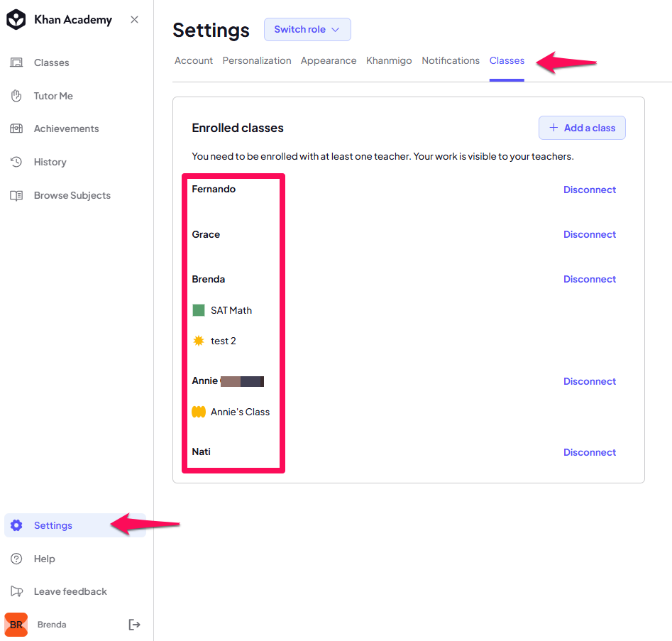
Task: Click the log out arrow icon
Action: pos(134,625)
